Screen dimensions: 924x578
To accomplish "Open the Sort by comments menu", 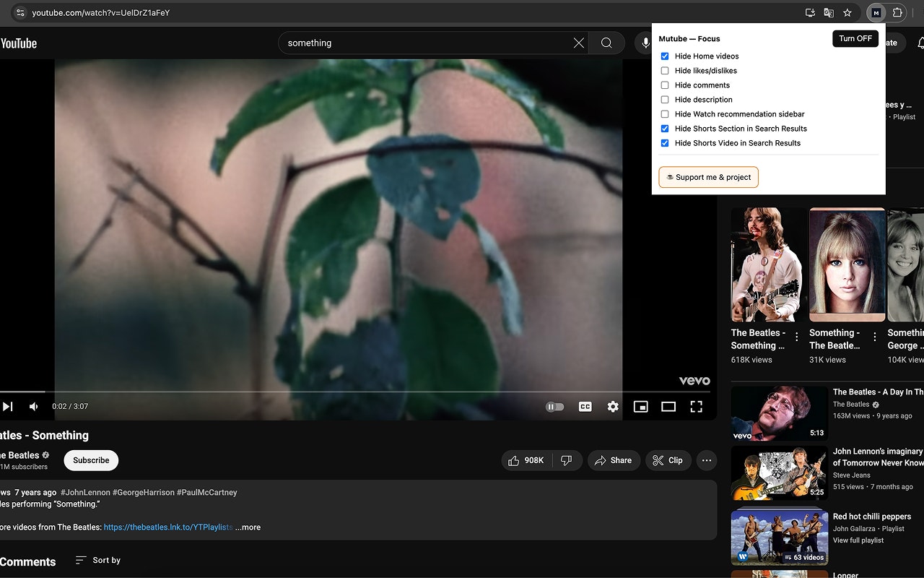I will pyautogui.click(x=97, y=560).
